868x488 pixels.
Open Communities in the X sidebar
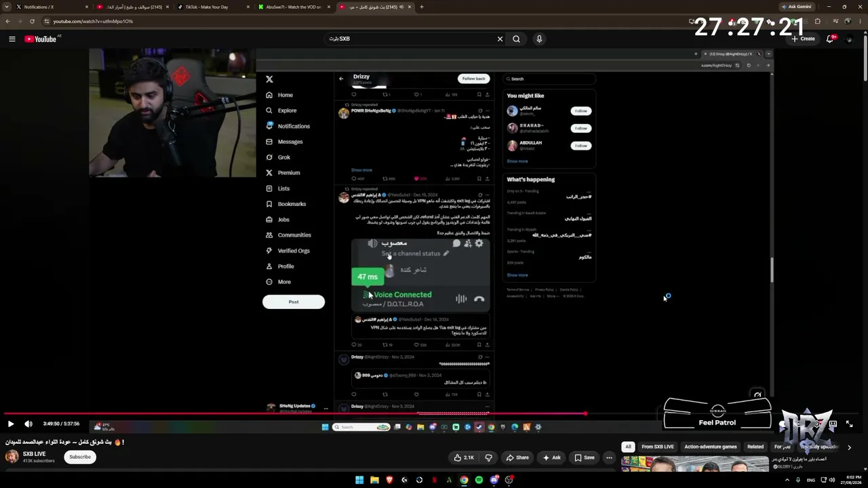288,235
